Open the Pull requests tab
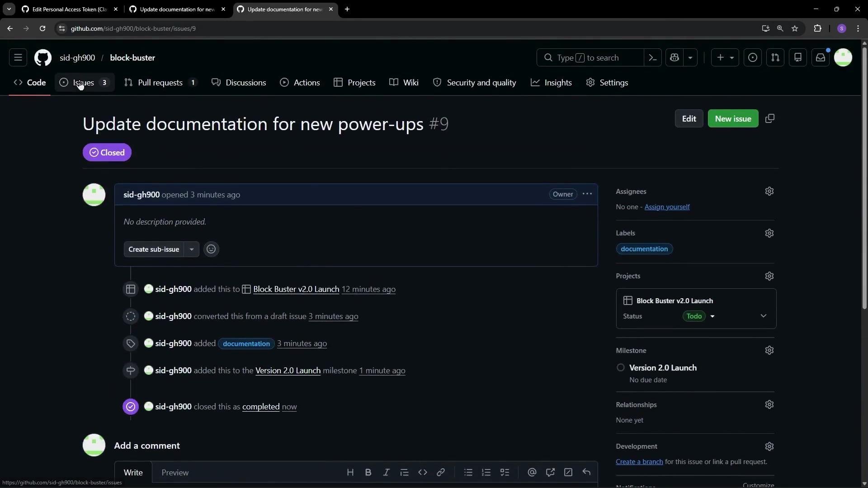The height and width of the screenshot is (488, 868). (x=160, y=83)
